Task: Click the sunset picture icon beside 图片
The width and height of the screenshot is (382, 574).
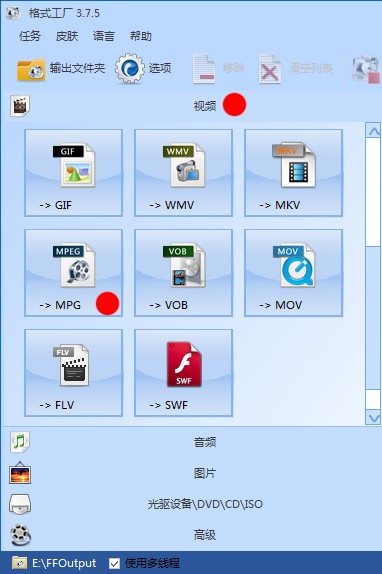Action: pyautogui.click(x=20, y=473)
